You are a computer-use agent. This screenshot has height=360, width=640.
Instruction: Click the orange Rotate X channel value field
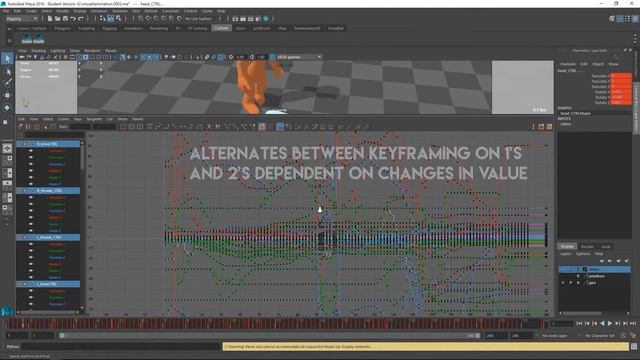pos(621,92)
